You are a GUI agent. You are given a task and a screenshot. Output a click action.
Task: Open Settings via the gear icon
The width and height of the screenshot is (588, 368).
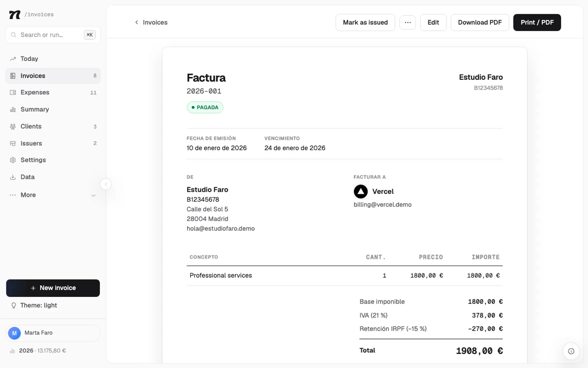click(x=13, y=160)
